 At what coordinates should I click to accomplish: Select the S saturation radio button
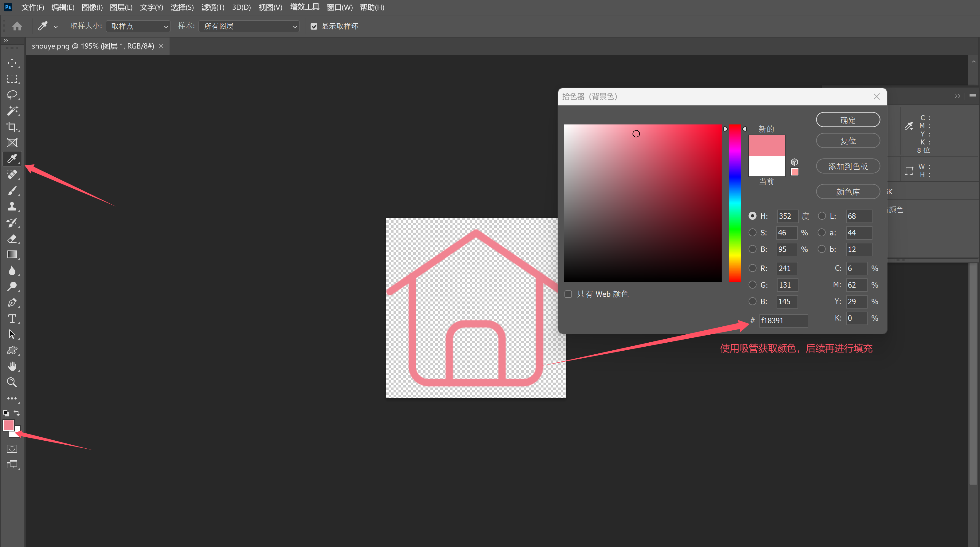point(752,233)
